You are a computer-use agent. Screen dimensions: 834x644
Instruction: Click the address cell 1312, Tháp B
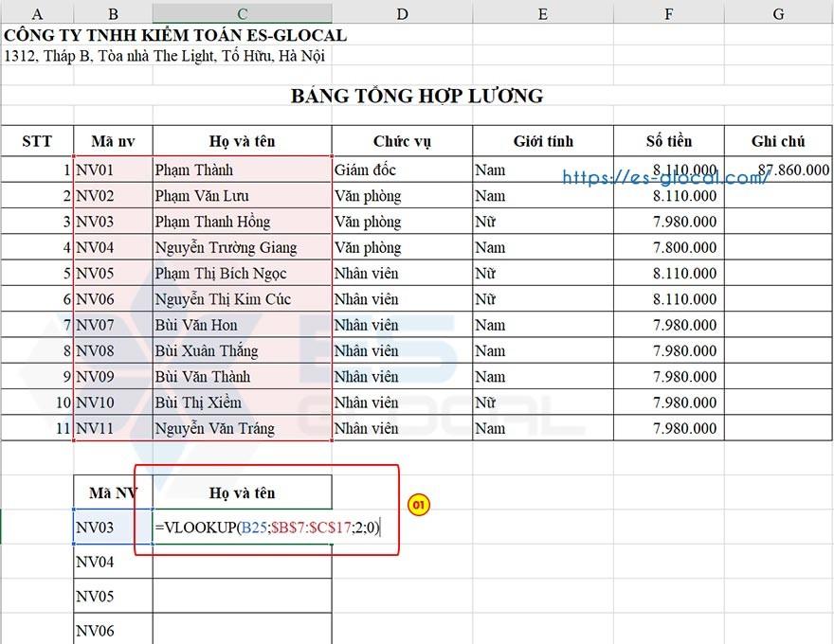click(164, 56)
